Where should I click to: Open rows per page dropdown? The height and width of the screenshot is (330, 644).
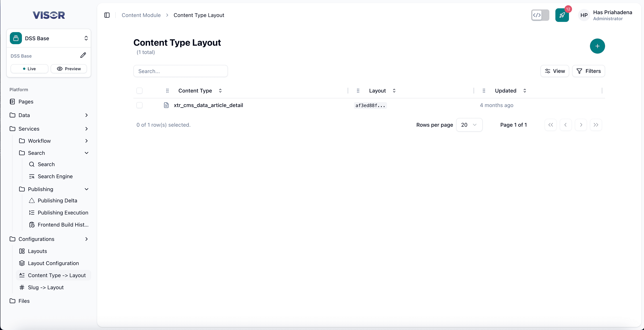(469, 125)
